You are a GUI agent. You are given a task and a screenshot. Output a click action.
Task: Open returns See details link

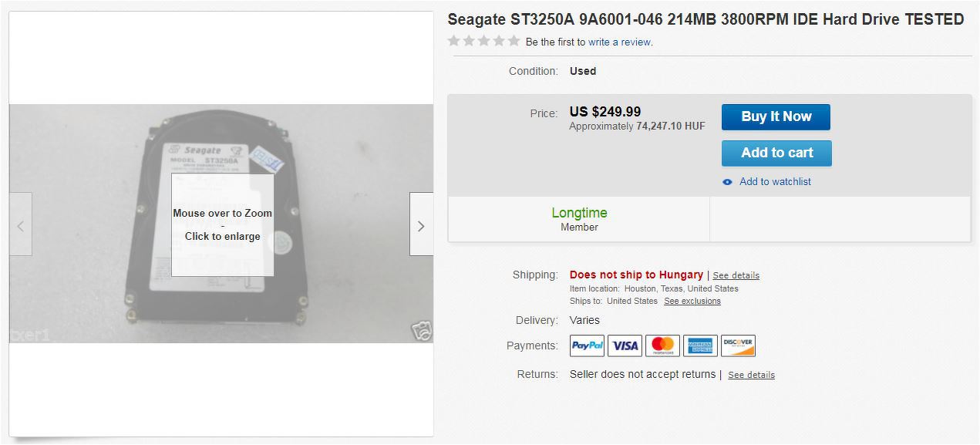point(751,375)
